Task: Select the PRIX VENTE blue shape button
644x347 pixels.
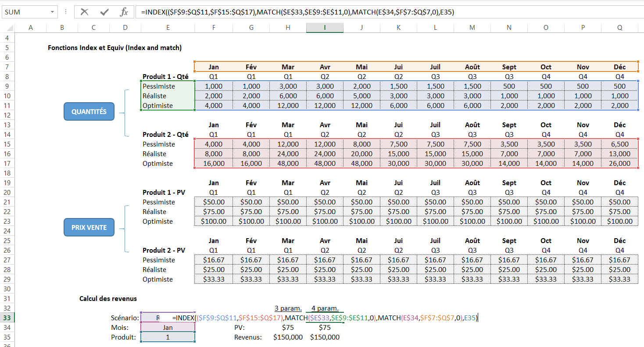Action: point(89,227)
